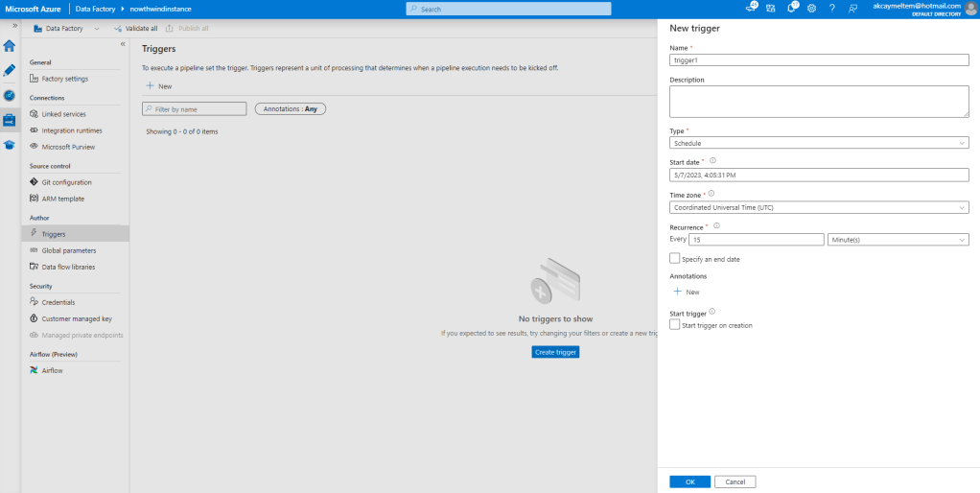The height and width of the screenshot is (493, 980).
Task: Click the OK button
Action: pos(689,481)
